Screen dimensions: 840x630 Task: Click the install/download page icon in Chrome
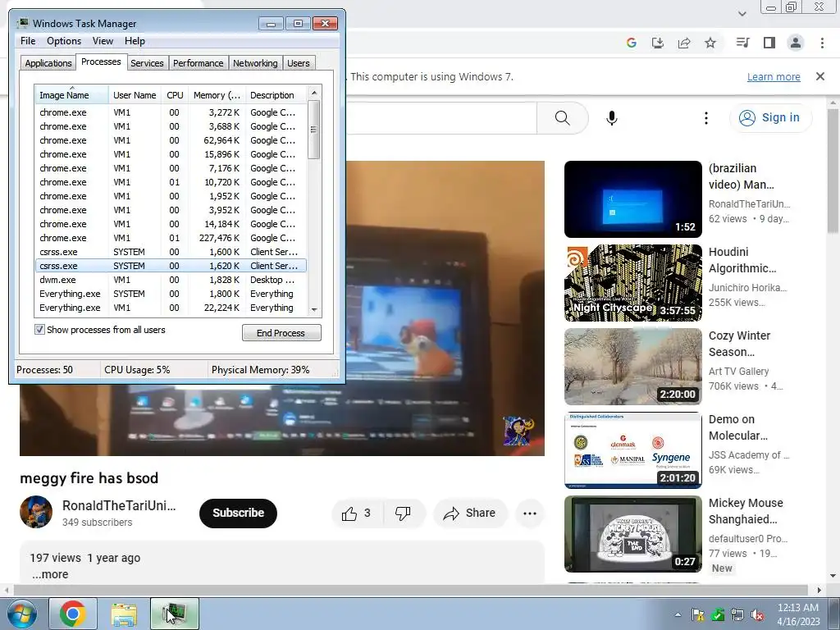(657, 43)
